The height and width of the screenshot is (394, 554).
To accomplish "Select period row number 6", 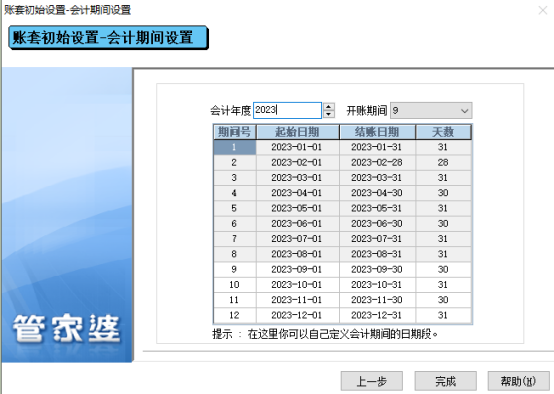I will coord(235,224).
